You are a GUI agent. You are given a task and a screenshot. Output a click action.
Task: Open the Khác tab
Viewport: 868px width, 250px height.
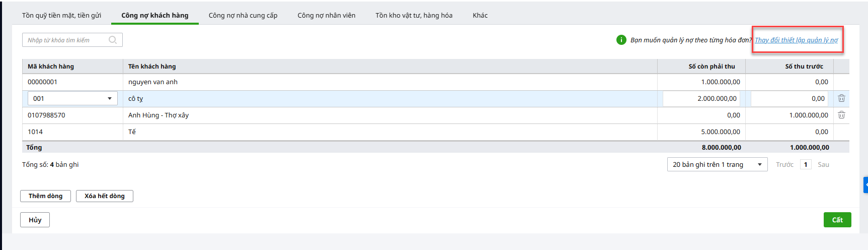pos(480,15)
